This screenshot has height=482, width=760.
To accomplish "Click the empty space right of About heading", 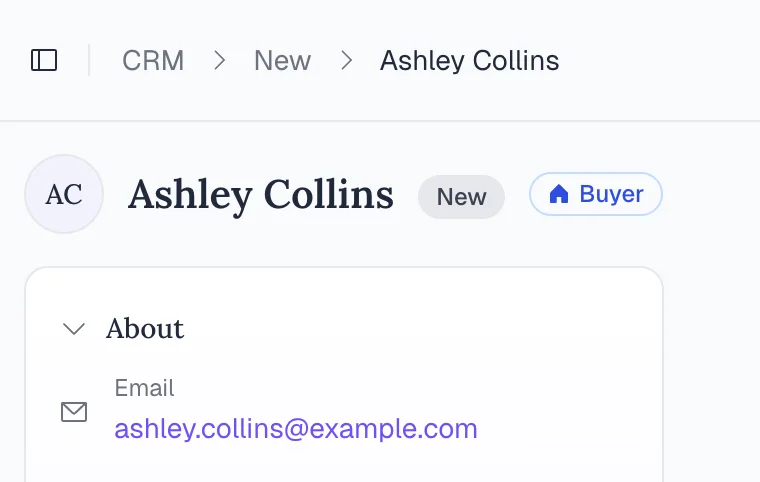I will click(x=420, y=329).
